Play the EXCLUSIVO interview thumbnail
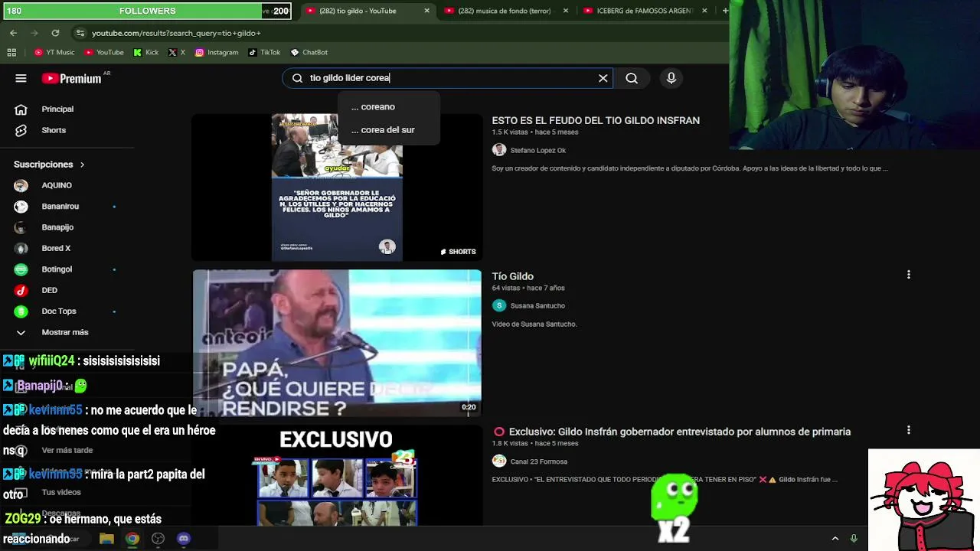The height and width of the screenshot is (551, 980). (337, 476)
